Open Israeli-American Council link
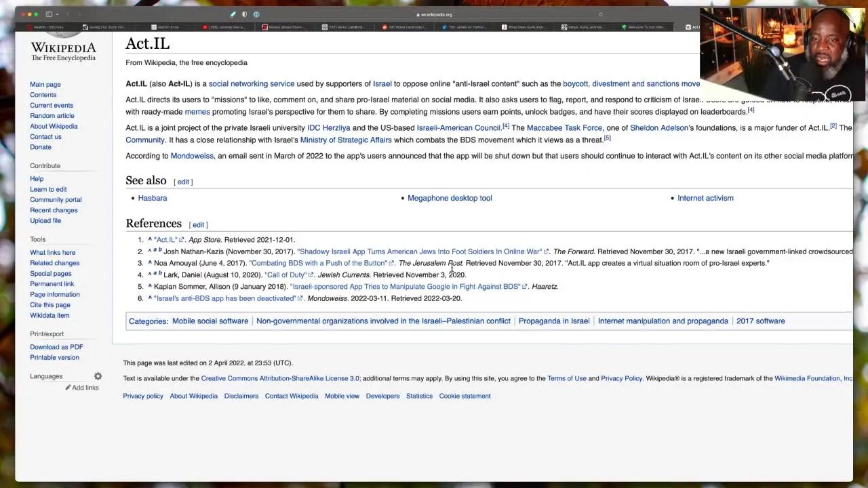This screenshot has height=488, width=868. 458,127
